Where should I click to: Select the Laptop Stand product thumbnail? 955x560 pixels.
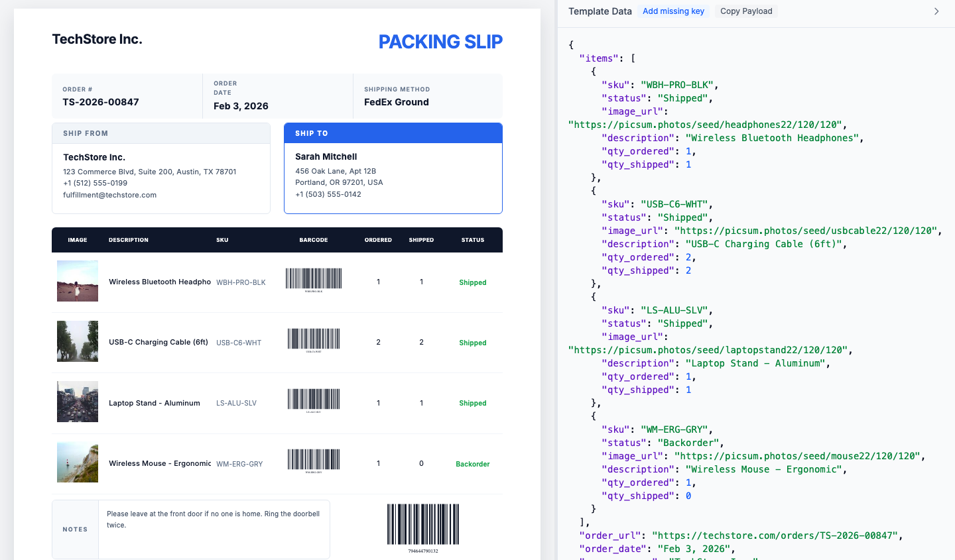point(78,402)
